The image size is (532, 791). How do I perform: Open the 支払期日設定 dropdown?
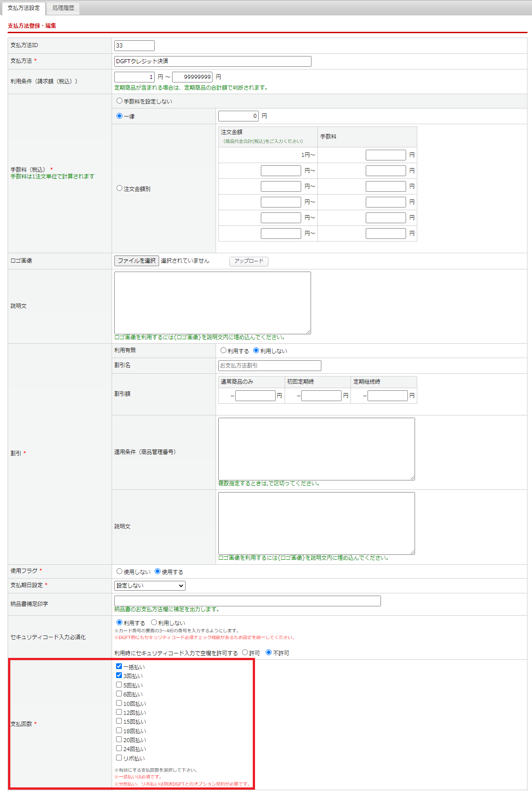(x=150, y=586)
